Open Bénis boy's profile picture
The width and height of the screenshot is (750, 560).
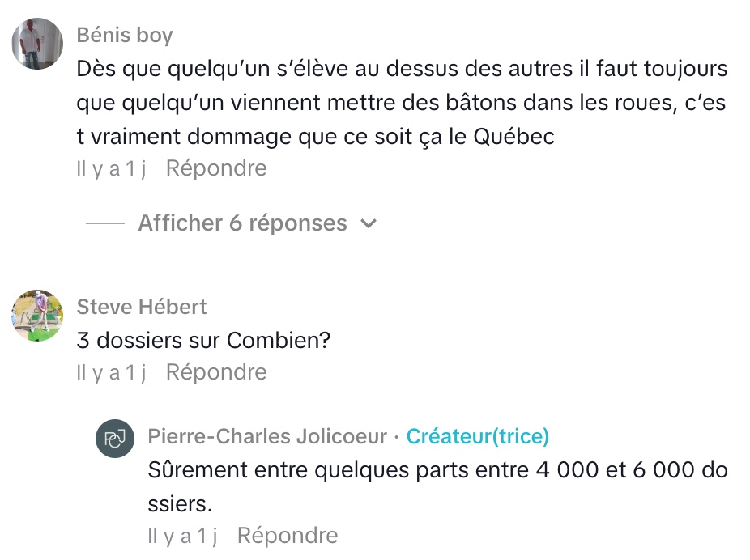[37, 44]
